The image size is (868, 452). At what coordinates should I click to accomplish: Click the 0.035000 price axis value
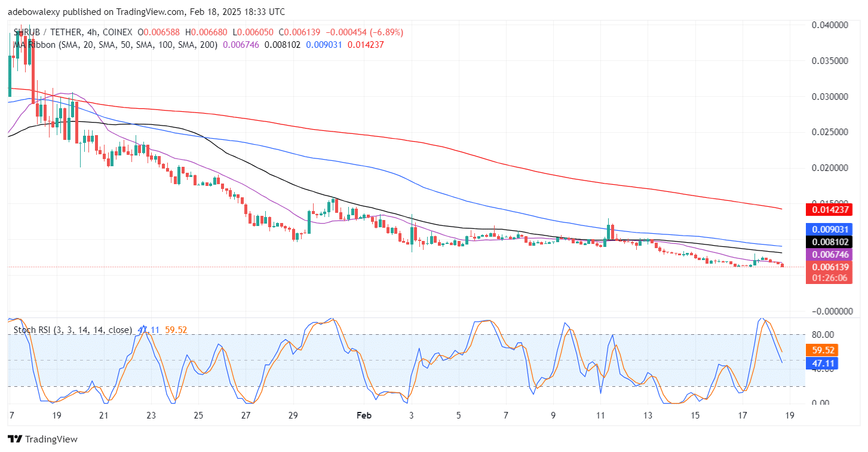coord(831,61)
